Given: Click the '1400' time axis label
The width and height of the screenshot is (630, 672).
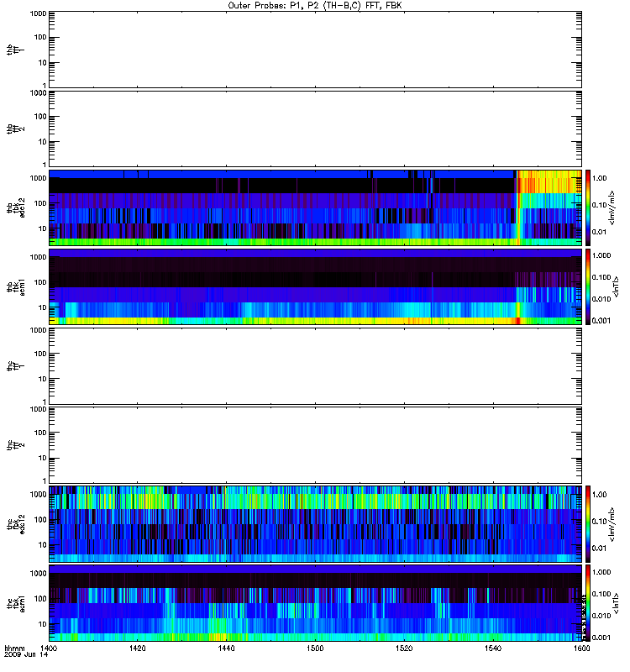Looking at the screenshot, I should click(49, 648).
